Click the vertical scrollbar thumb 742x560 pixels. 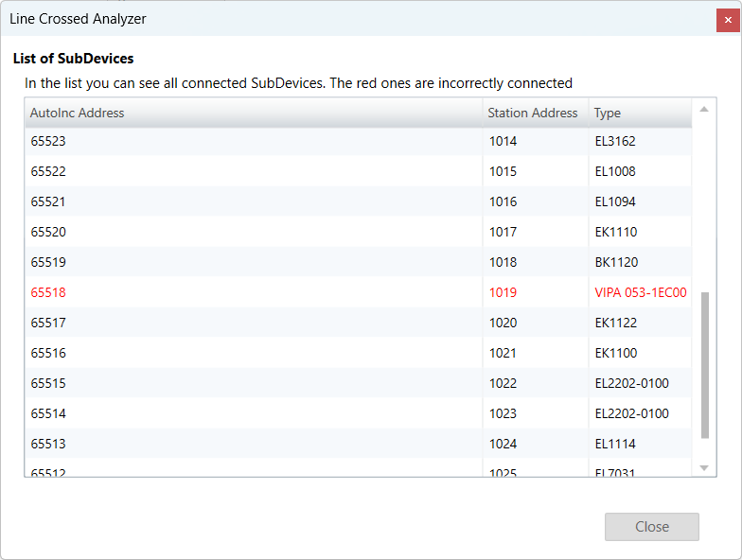pyautogui.click(x=704, y=364)
